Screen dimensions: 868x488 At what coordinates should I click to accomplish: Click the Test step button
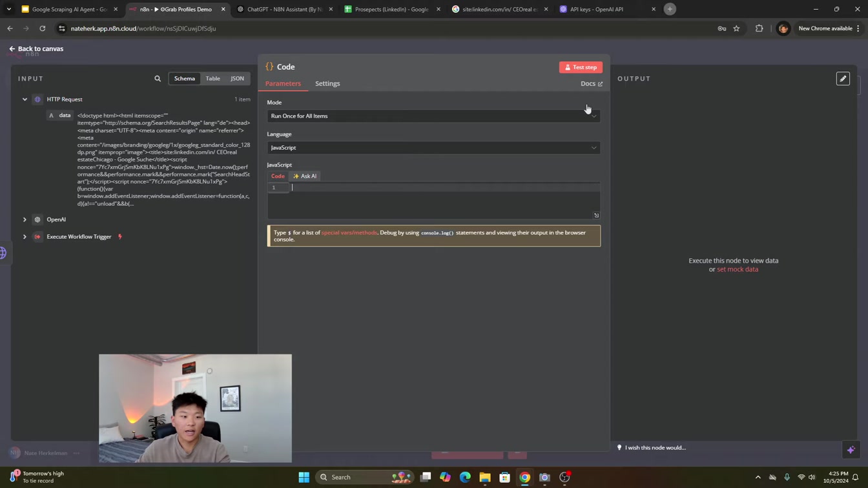(x=581, y=67)
